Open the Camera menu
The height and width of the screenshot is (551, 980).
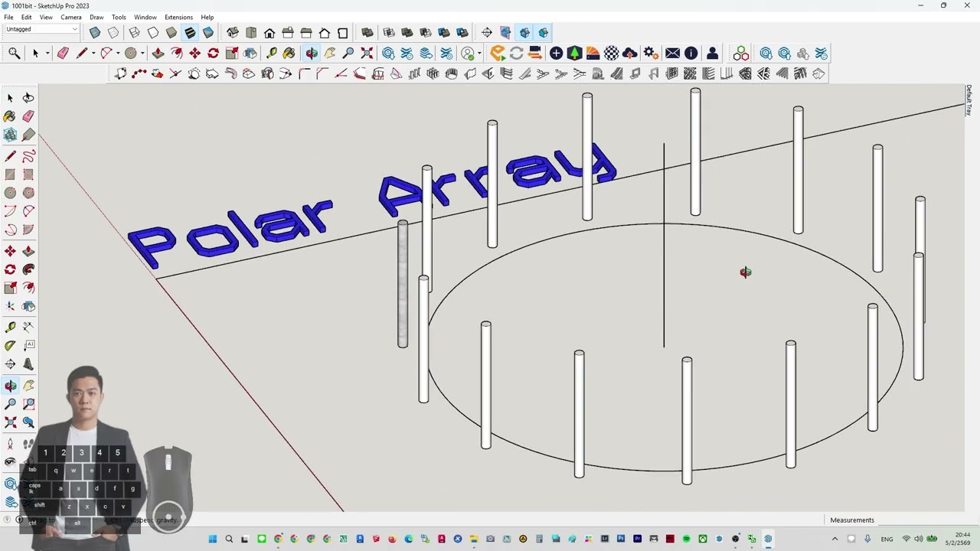click(70, 17)
